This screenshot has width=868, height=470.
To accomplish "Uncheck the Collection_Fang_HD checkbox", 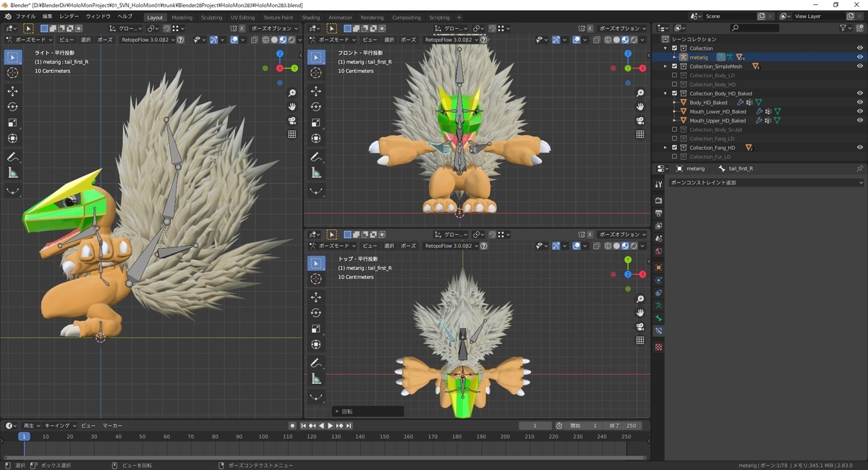I will click(x=675, y=148).
